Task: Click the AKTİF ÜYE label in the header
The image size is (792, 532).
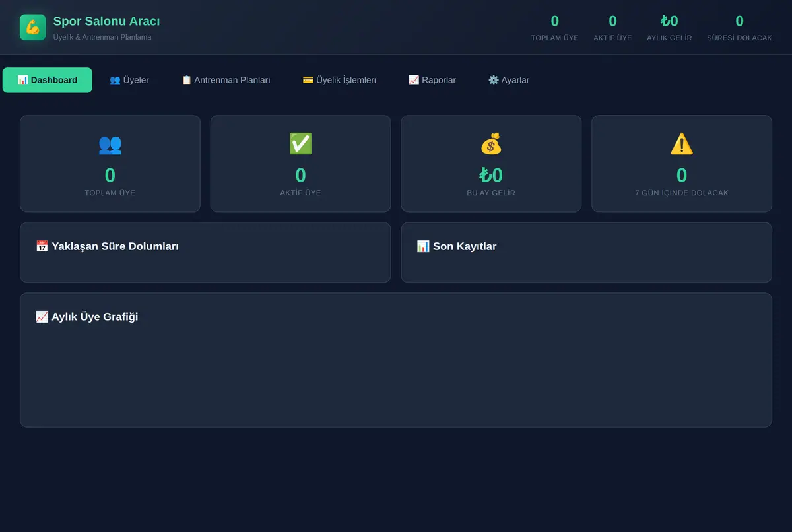Action: [x=612, y=38]
